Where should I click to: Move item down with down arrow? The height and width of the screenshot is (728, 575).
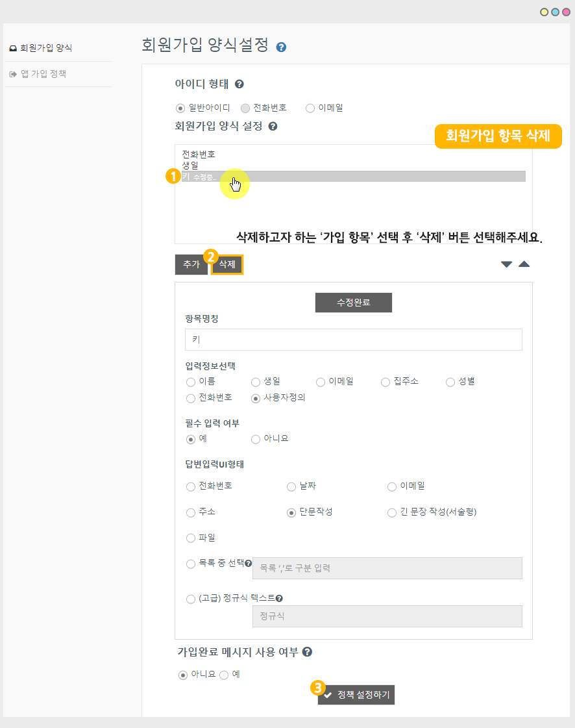[506, 264]
